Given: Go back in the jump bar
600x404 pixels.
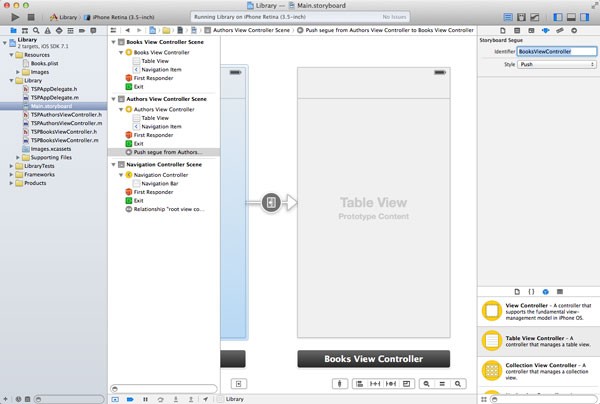Looking at the screenshot, I should tap(127, 30).
